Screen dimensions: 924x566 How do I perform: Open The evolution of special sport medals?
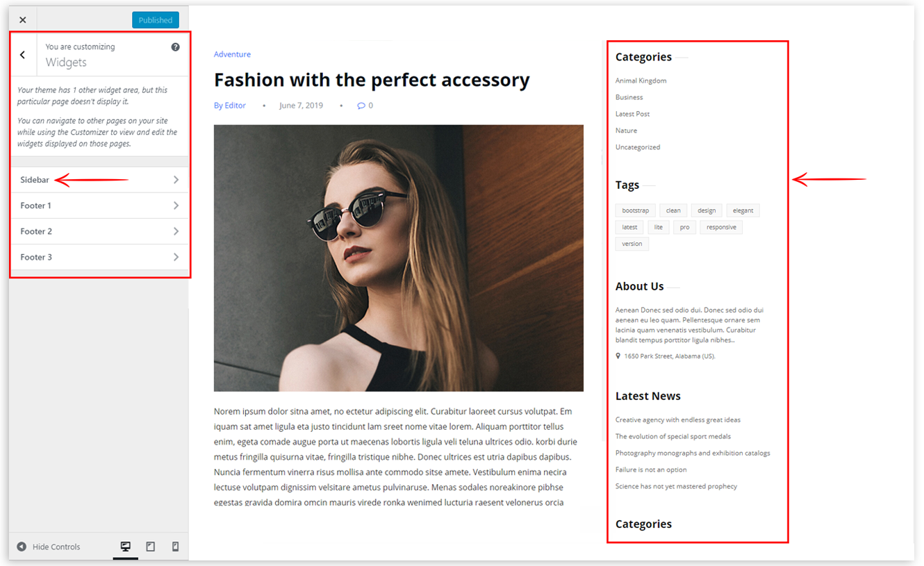coord(673,436)
